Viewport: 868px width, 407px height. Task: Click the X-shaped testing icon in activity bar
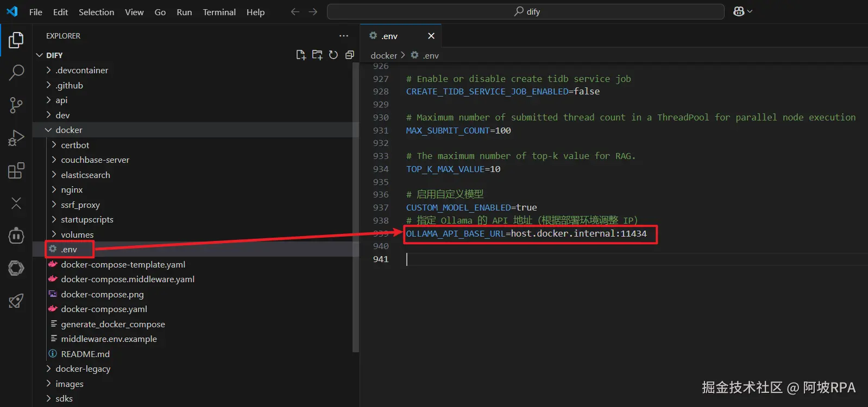(x=16, y=203)
